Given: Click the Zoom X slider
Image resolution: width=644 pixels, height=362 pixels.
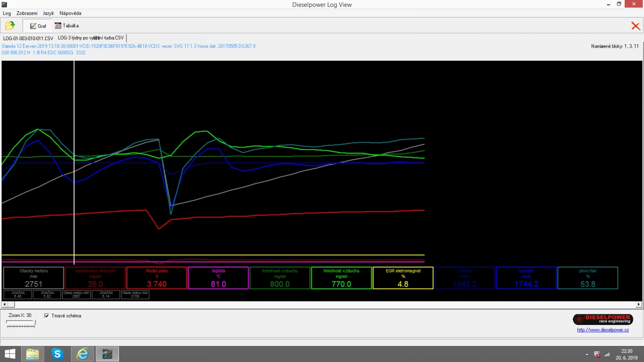Looking at the screenshot, I should click(x=20, y=324).
